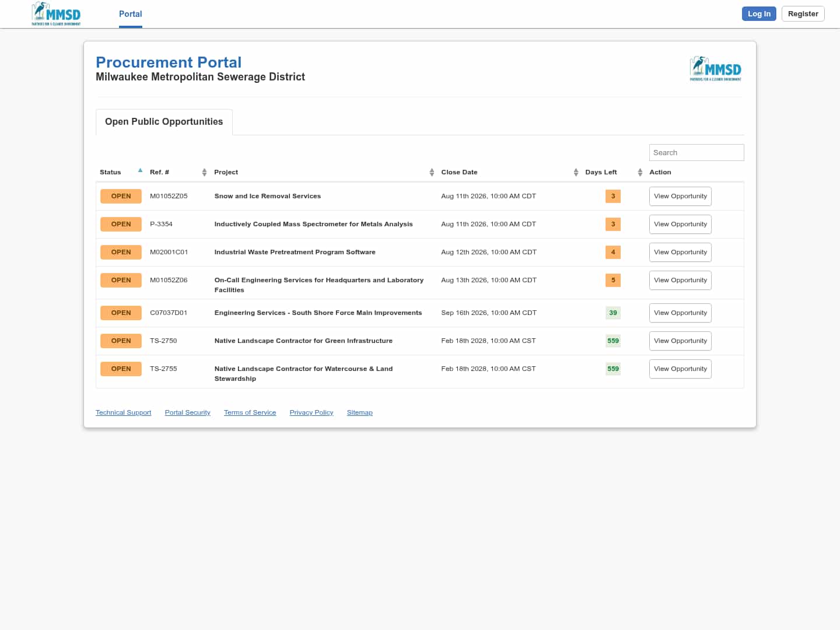
Task: Click OPEN status badge for TS-2755
Action: pos(121,369)
